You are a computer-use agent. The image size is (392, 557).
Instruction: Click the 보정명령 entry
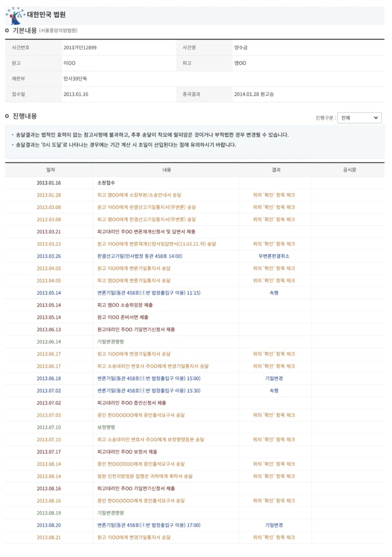coord(106,428)
